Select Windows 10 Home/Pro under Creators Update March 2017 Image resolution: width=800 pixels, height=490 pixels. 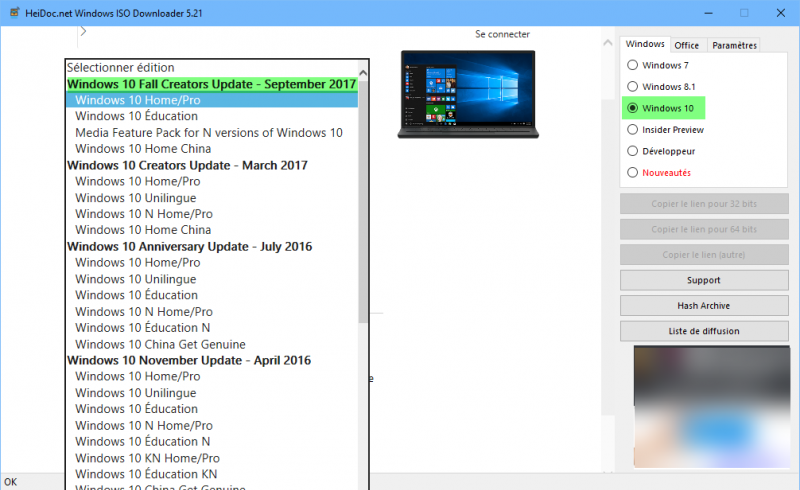pyautogui.click(x=212, y=181)
